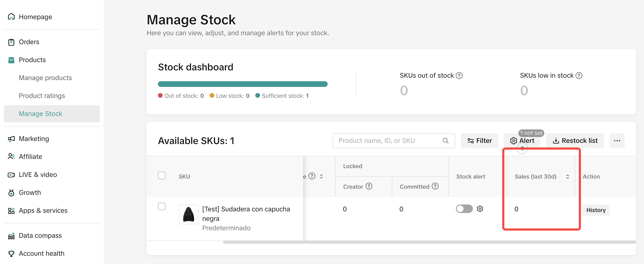Click the Creator column help icon

pyautogui.click(x=369, y=186)
